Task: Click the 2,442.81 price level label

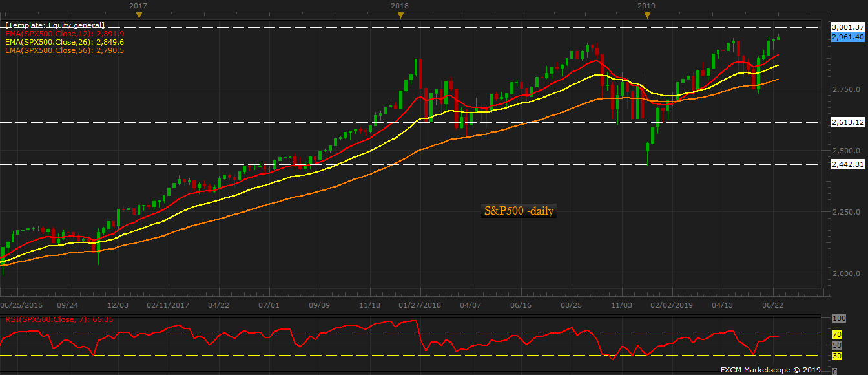Action: pos(848,164)
